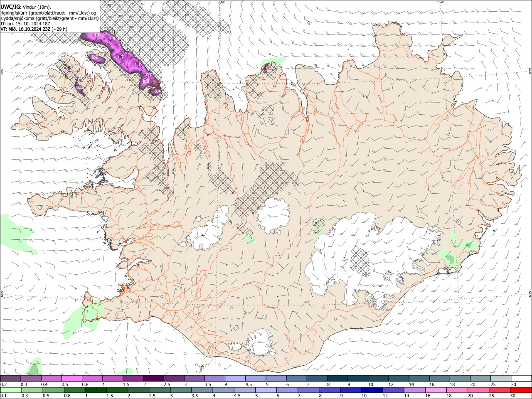532x399 pixels.
Task: Pick the grey-green rain swatch at 3
Action: 181,390
